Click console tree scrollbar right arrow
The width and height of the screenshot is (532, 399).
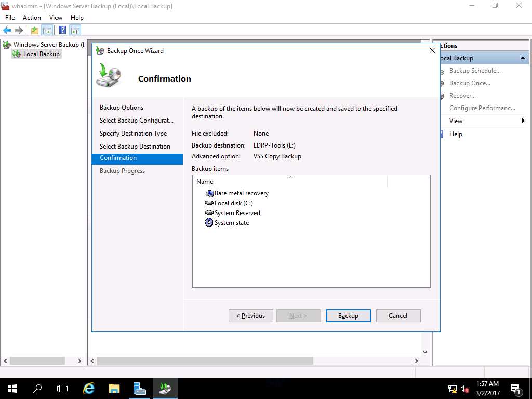(x=79, y=361)
